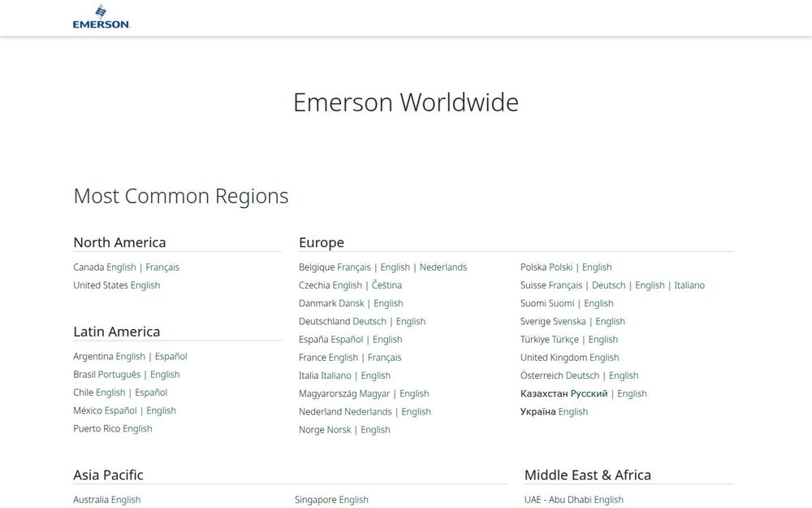This screenshot has height=508, width=812.
Task: Open Polska Polski site
Action: coord(561,267)
